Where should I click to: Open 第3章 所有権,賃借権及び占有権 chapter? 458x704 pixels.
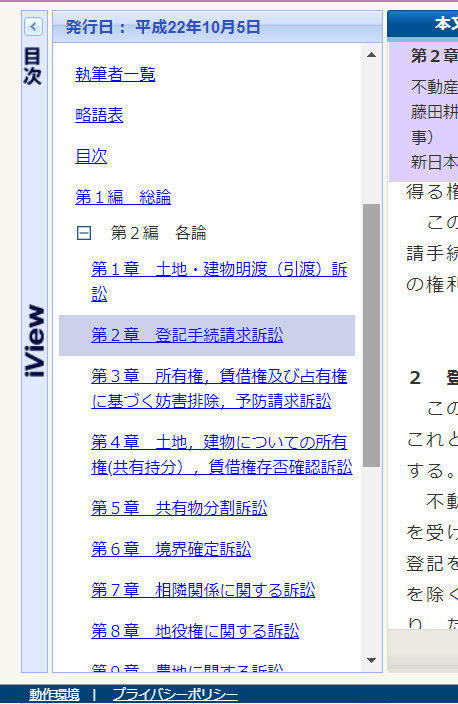(219, 388)
